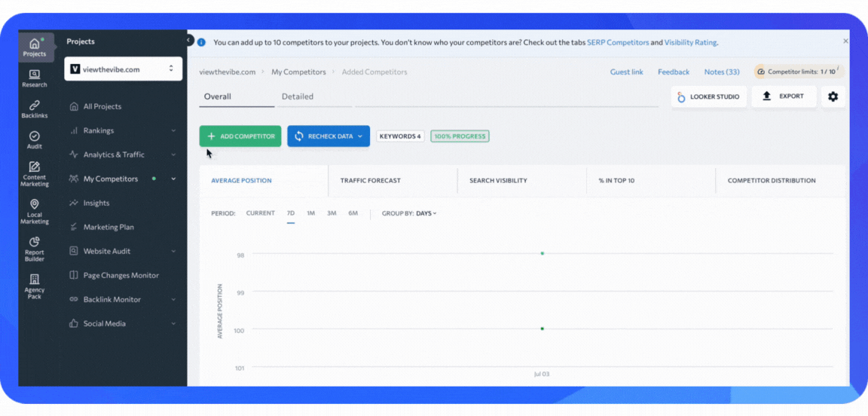Set period to 7D
Viewport: 868px width, 416px height.
[291, 213]
